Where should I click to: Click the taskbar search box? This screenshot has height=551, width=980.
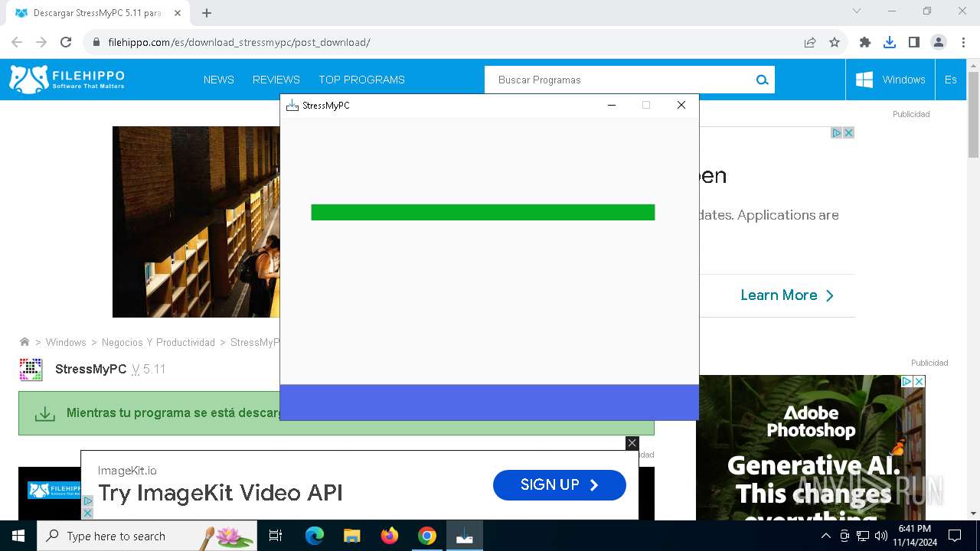(147, 536)
